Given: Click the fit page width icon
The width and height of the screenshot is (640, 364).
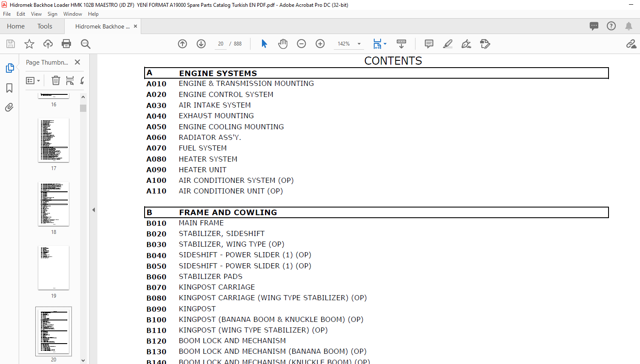Looking at the screenshot, I should point(377,44).
